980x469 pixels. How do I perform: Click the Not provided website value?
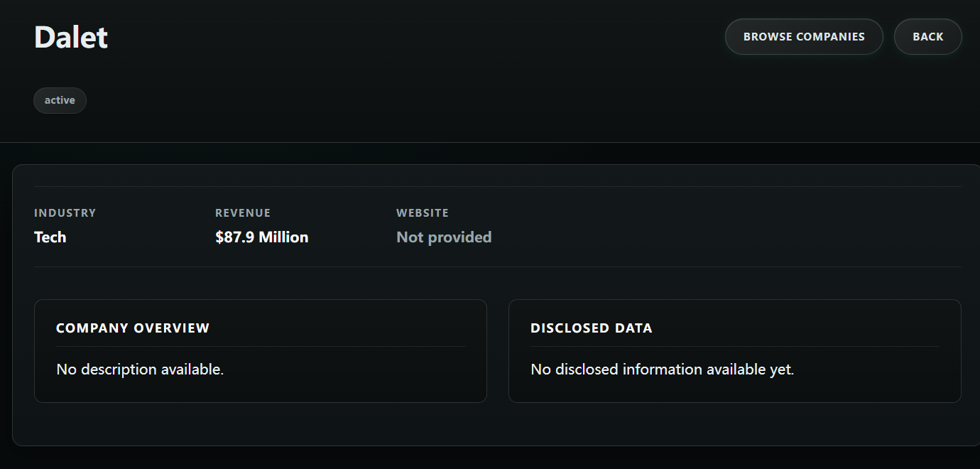(444, 237)
